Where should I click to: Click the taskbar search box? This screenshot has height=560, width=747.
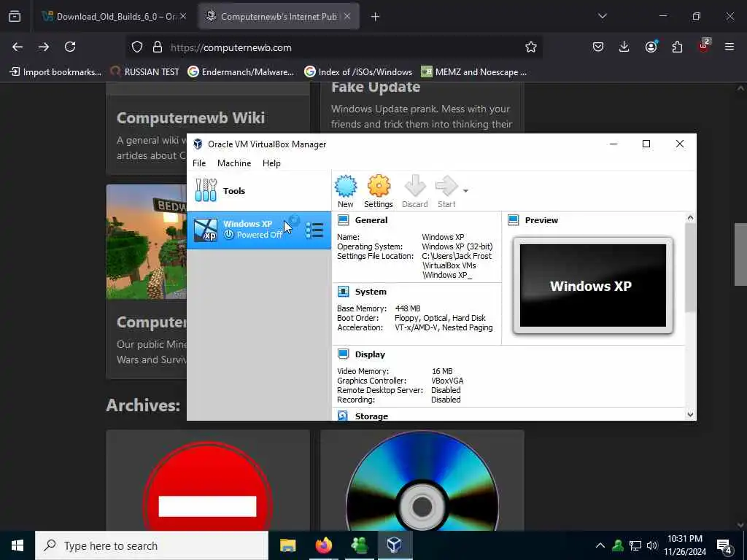click(x=152, y=545)
